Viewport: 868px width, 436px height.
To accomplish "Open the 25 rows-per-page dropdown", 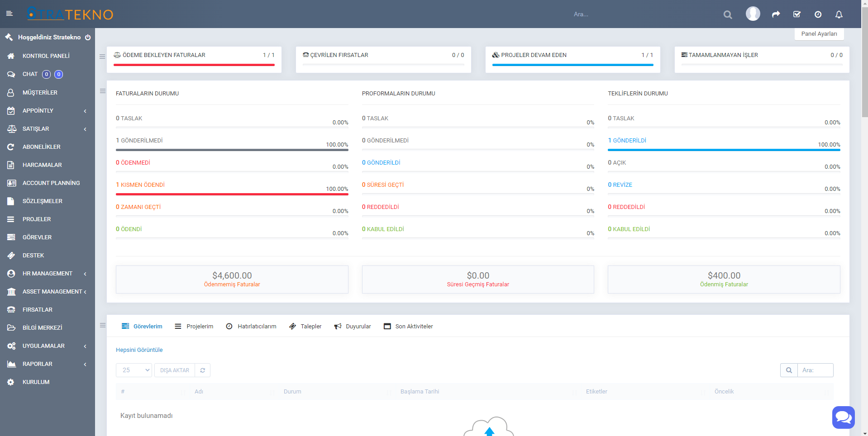I will (x=134, y=370).
